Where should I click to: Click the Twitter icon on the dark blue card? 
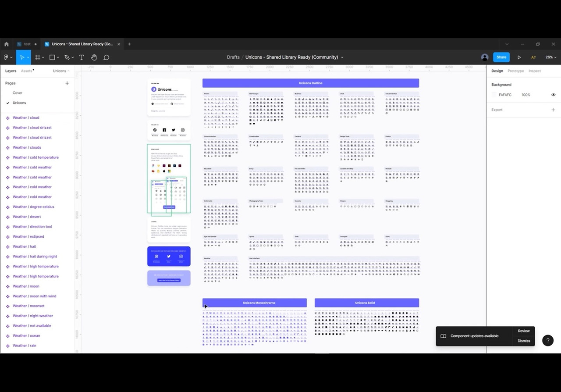[169, 257]
